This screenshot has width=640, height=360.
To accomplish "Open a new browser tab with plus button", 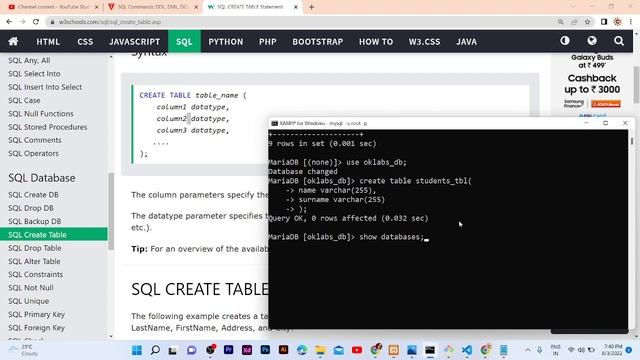I will click(x=311, y=7).
